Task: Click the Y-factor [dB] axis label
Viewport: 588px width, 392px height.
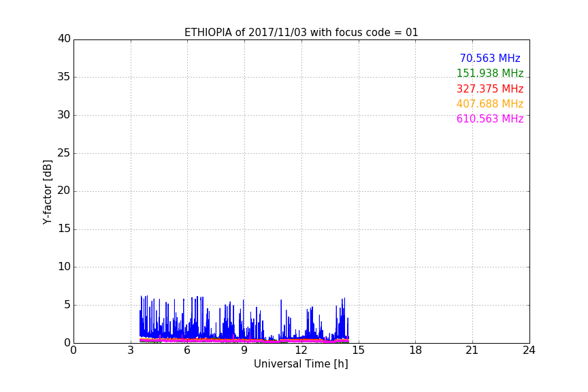Action: pos(47,192)
